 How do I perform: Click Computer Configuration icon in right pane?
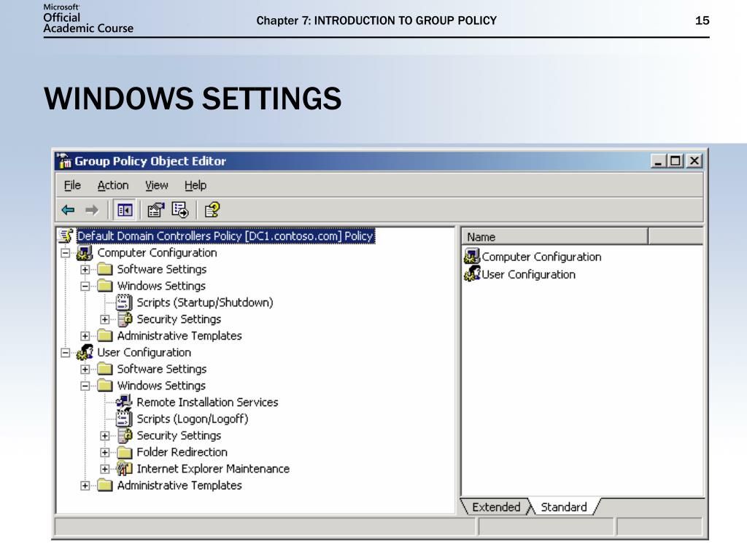472,256
